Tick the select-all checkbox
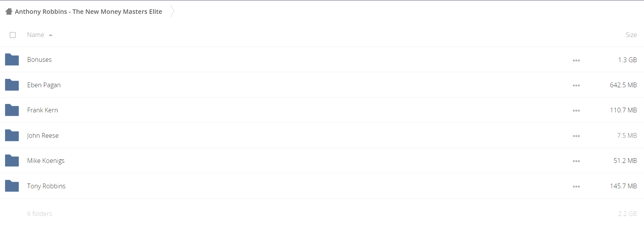The image size is (644, 231). [13, 35]
